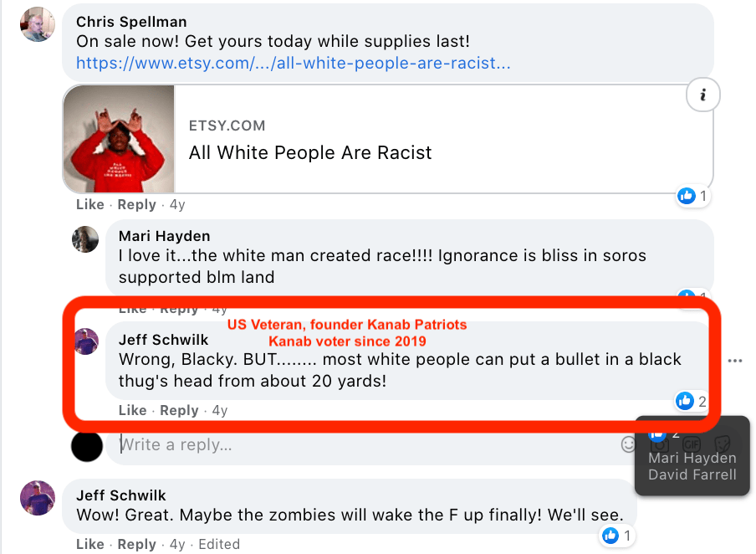The height and width of the screenshot is (554, 756).
Task: Click Jeff Schwilk's avatar inside the red box
Action: (x=87, y=341)
